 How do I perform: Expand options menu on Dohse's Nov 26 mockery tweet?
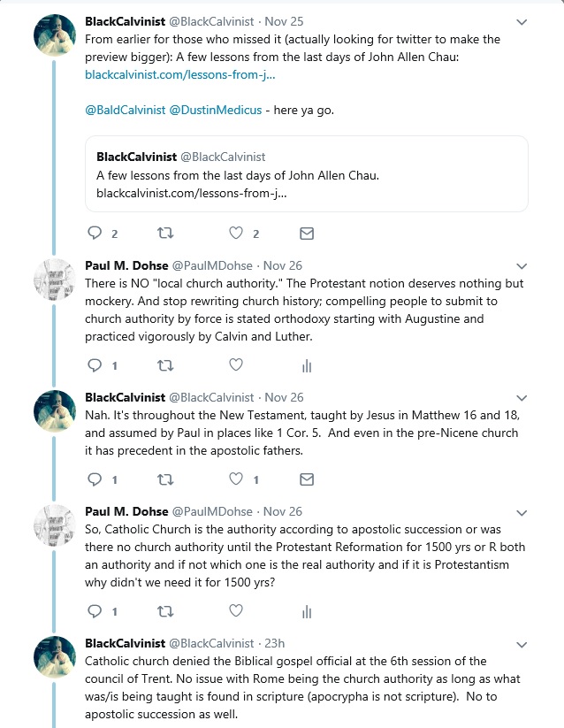point(522,265)
